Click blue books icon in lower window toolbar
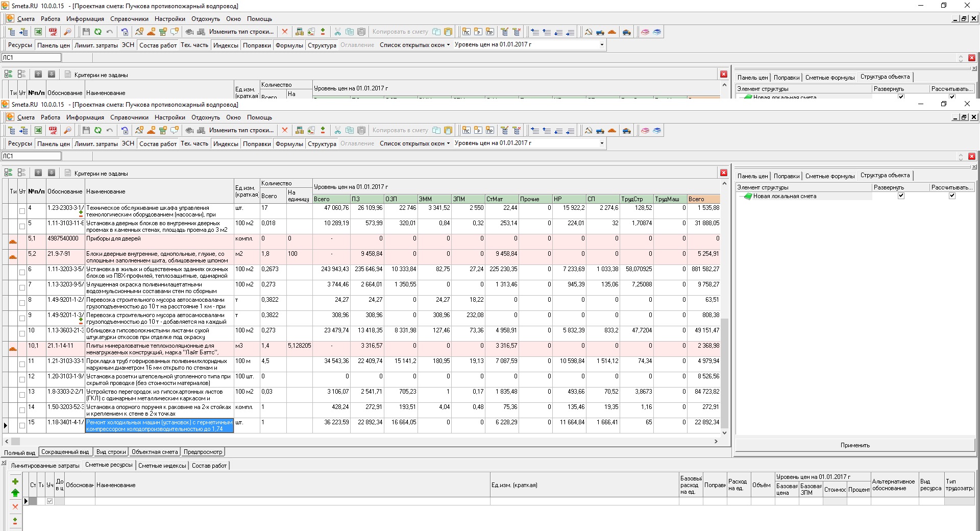Screen dimensions: 980x531 [x=657, y=131]
